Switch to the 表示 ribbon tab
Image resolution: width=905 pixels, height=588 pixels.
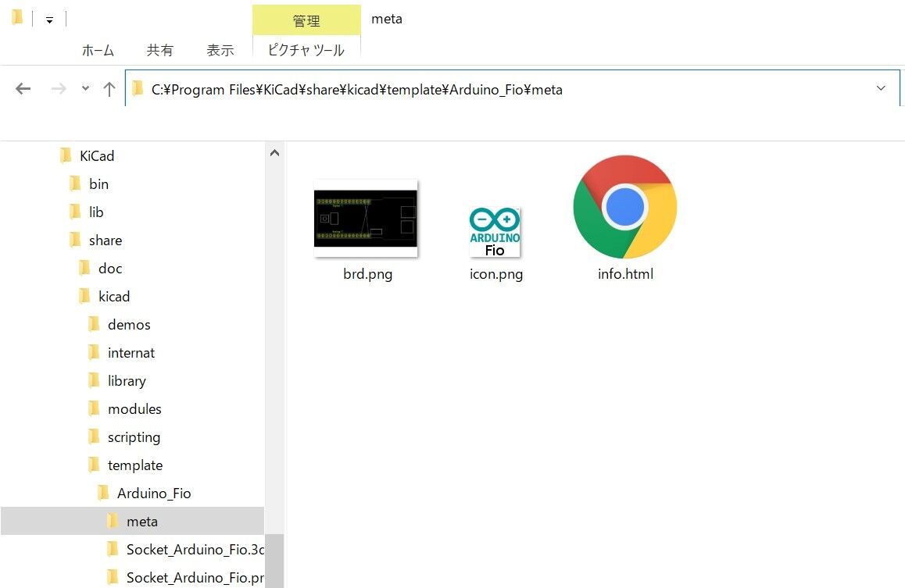pyautogui.click(x=220, y=49)
